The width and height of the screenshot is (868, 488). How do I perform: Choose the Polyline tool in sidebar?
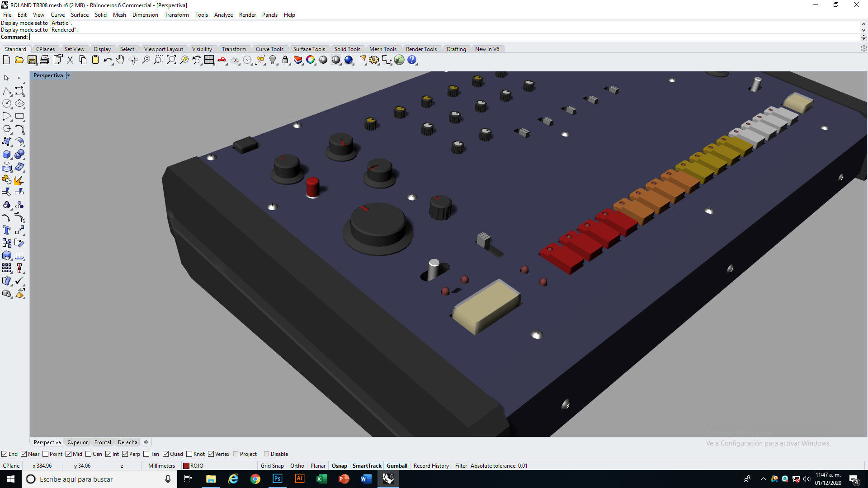6,91
